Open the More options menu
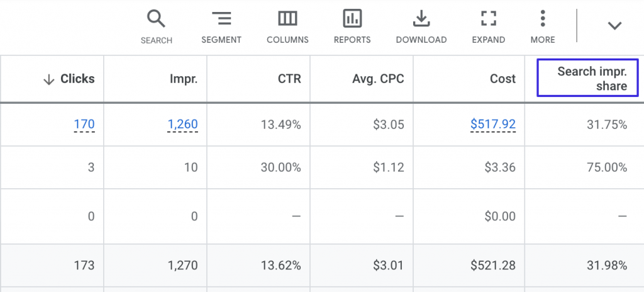Viewport: 644px width, 292px height. [x=543, y=20]
